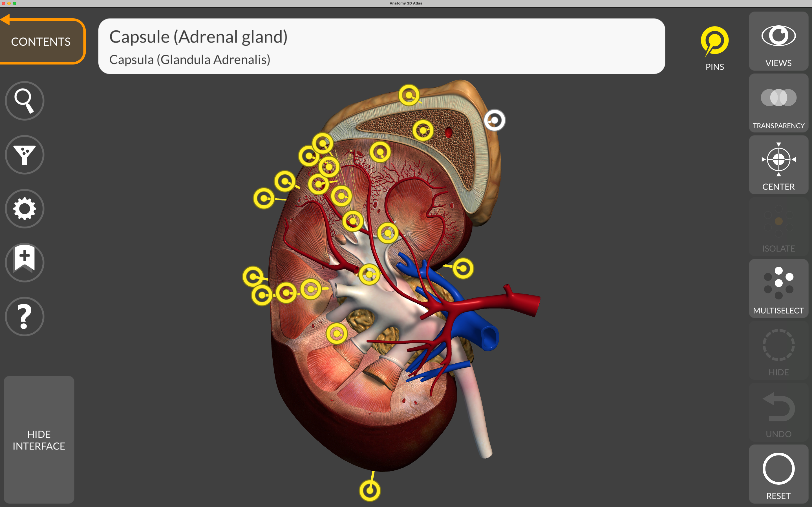Select the pin right of the renal hilum
This screenshot has width=812, height=507.
pyautogui.click(x=463, y=268)
